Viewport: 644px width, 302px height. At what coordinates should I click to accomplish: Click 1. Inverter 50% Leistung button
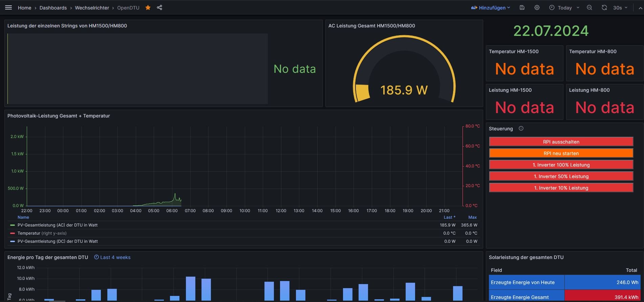561,176
